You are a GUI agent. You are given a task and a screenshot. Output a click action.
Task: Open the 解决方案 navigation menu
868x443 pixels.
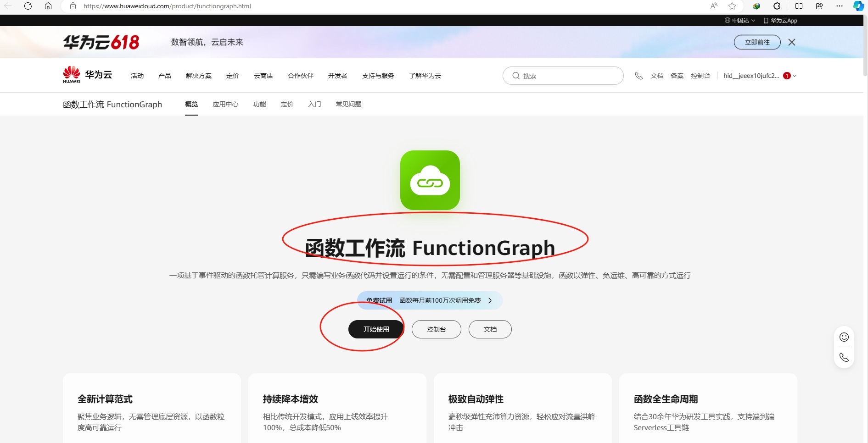pos(199,76)
